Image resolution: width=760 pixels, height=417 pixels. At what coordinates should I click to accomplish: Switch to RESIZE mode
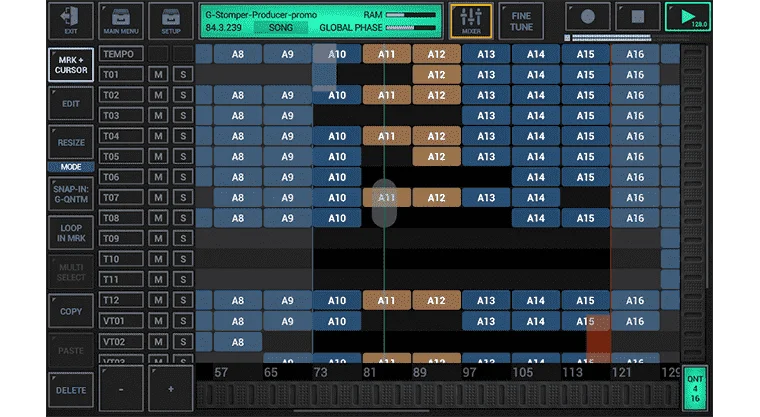click(71, 142)
